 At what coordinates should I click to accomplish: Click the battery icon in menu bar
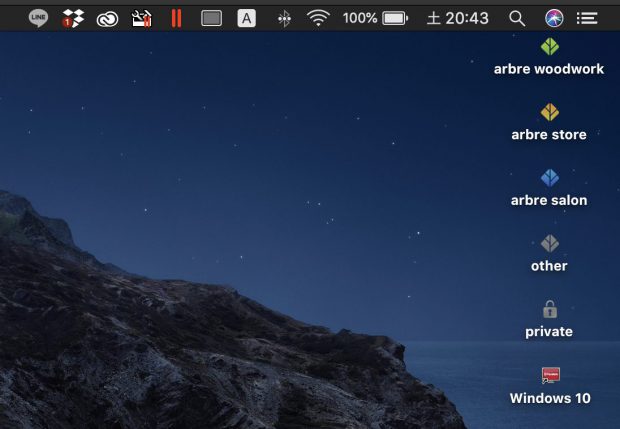pos(395,18)
